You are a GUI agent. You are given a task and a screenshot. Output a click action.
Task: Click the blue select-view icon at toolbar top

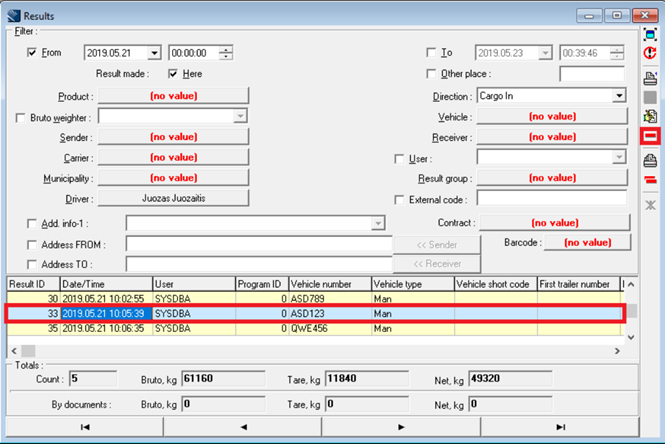click(650, 34)
